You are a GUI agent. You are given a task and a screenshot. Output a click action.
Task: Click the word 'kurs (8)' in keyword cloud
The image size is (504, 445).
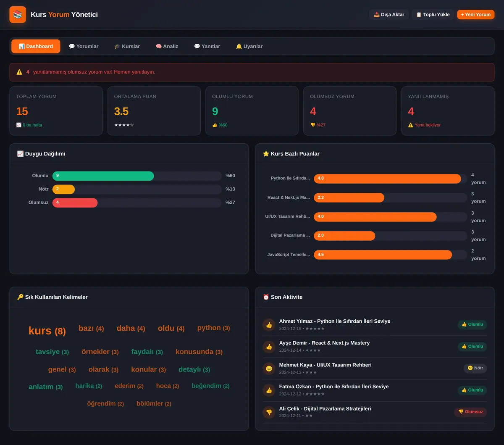pyautogui.click(x=47, y=331)
